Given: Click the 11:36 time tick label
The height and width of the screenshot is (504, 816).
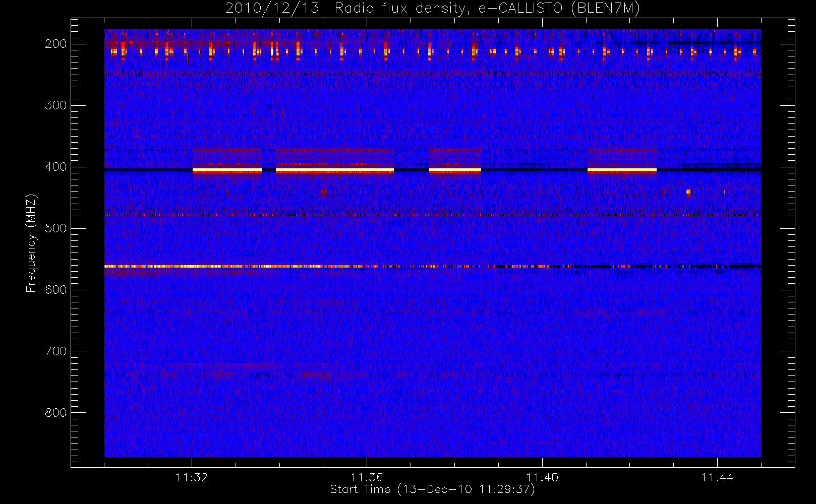Looking at the screenshot, I should tap(367, 477).
